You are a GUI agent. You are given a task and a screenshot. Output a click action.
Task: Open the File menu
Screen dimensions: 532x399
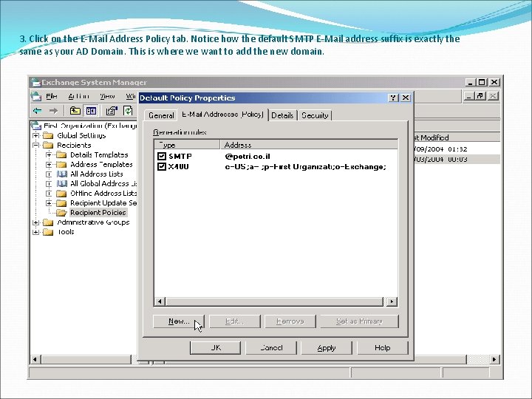coord(52,96)
